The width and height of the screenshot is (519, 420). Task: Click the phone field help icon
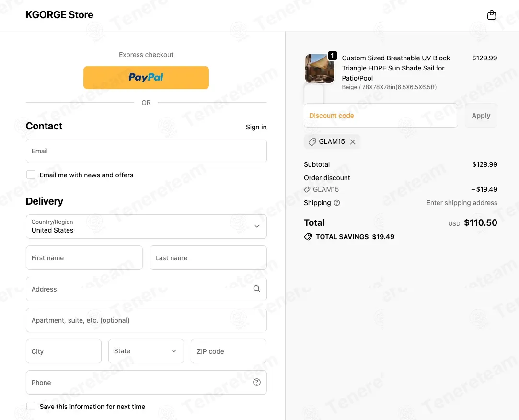256,382
